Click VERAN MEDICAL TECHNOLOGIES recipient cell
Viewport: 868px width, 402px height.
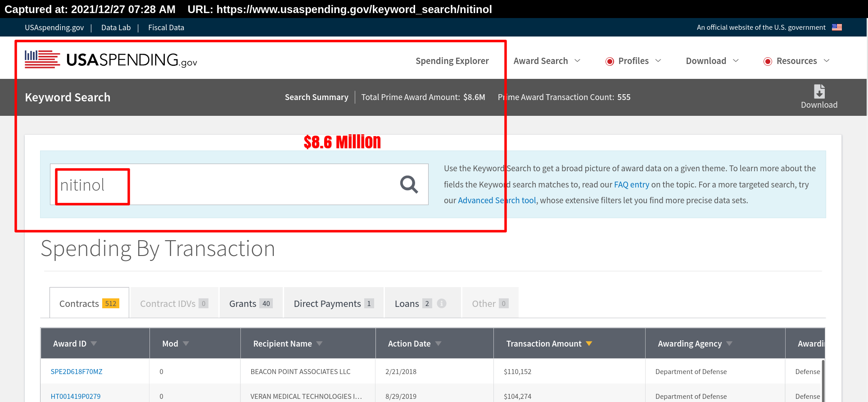coord(306,396)
